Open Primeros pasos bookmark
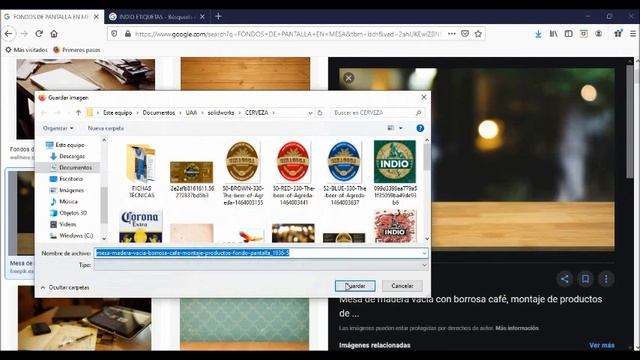This screenshot has height=360, width=640. (x=77, y=50)
